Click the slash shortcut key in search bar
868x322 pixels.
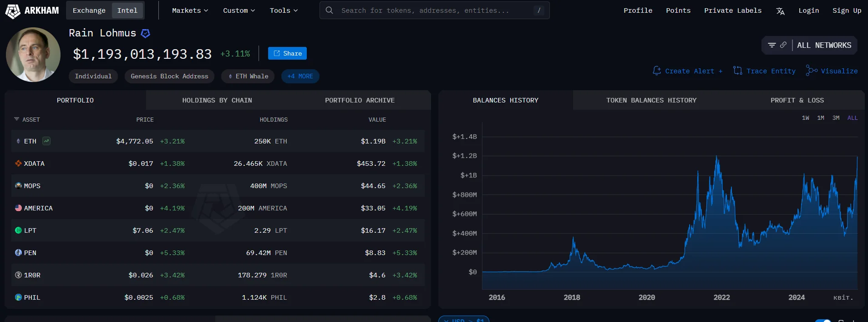tap(539, 10)
